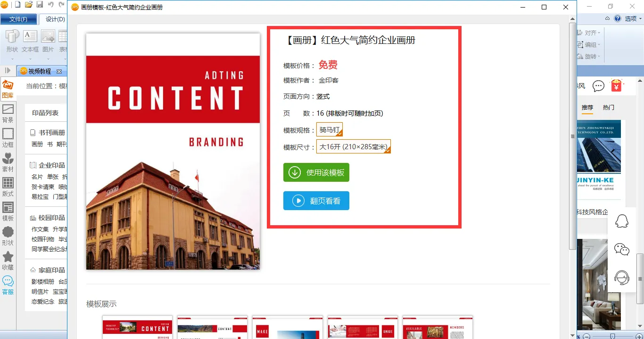Expand the sidebar with the arrow icon
Screen dimensions: 644x339
[8, 71]
